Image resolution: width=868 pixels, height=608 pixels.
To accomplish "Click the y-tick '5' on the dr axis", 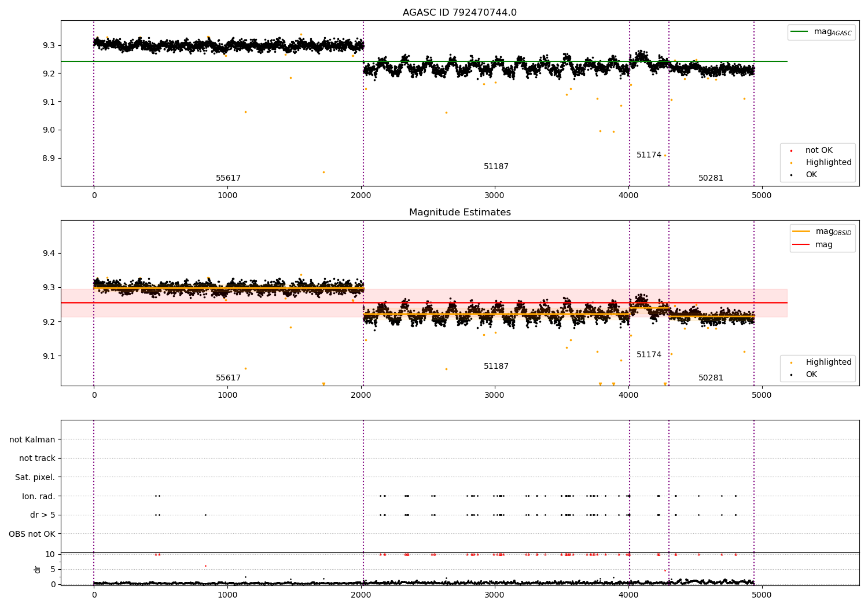I will (x=53, y=570).
